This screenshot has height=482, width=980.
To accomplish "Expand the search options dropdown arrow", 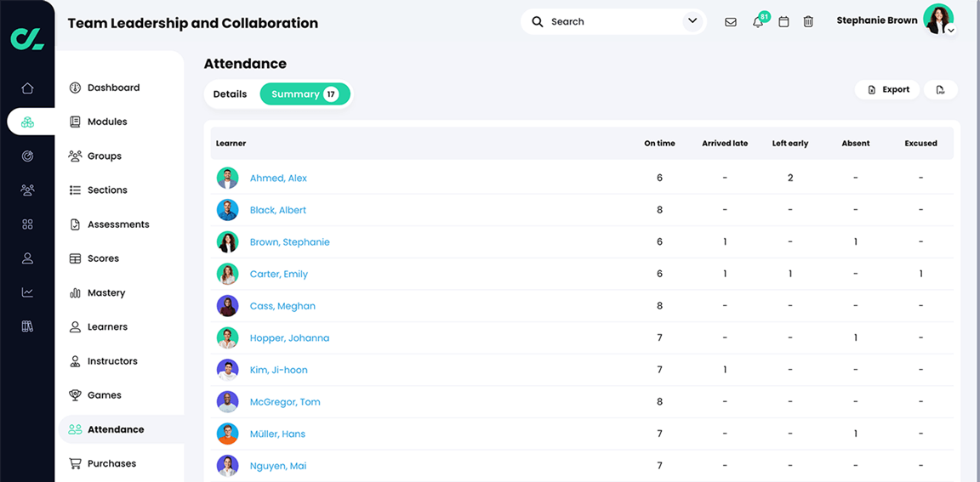I will 692,21.
